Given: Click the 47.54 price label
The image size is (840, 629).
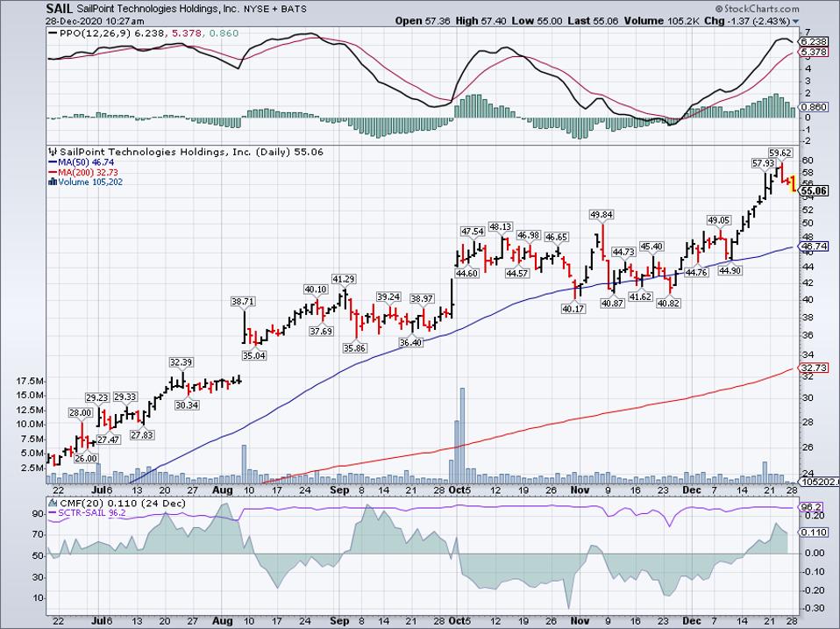Looking at the screenshot, I should [473, 232].
